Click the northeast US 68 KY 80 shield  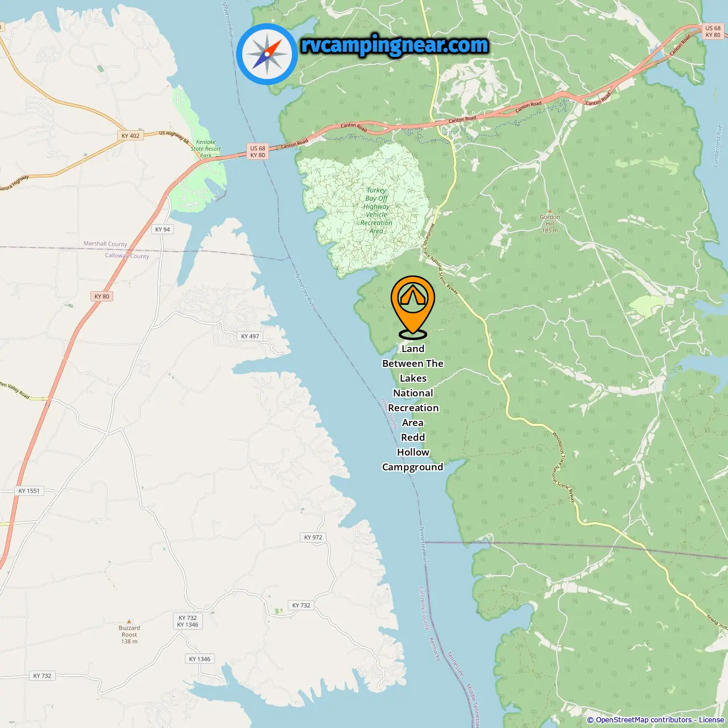[713, 31]
